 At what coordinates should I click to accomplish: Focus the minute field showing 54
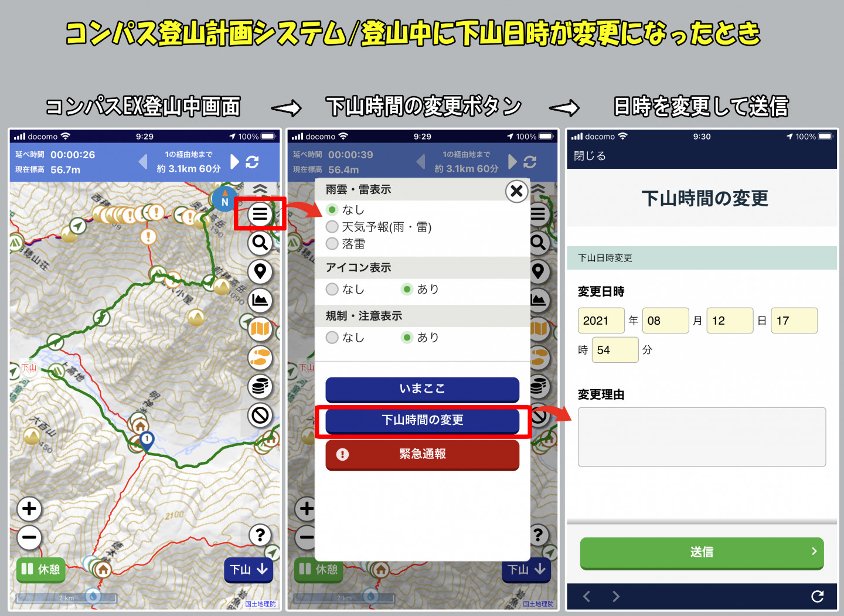(x=615, y=350)
